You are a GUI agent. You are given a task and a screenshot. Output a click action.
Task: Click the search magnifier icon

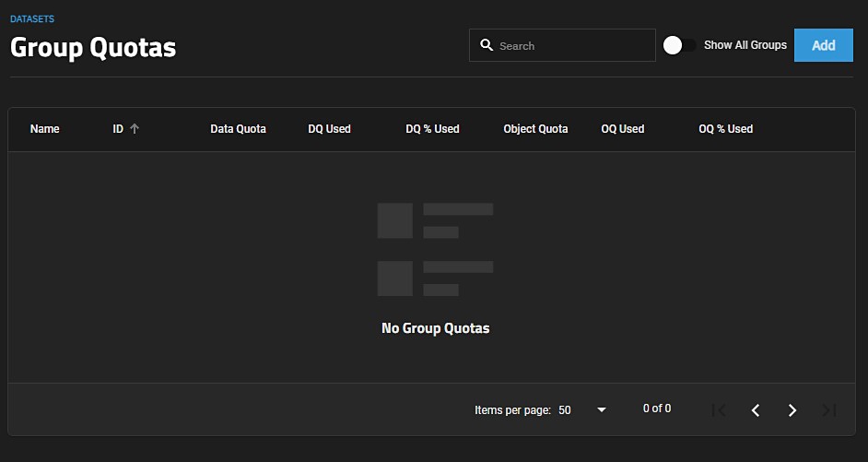tap(487, 45)
